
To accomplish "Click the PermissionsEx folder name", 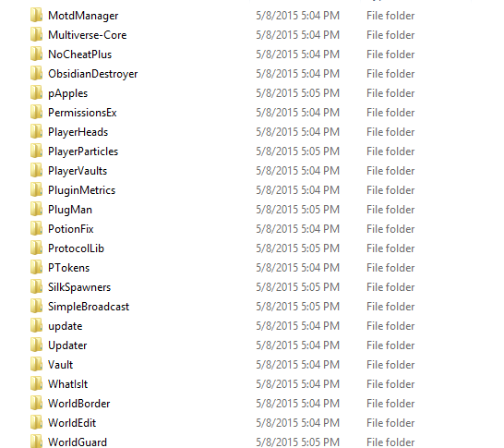I will pyautogui.click(x=82, y=113).
